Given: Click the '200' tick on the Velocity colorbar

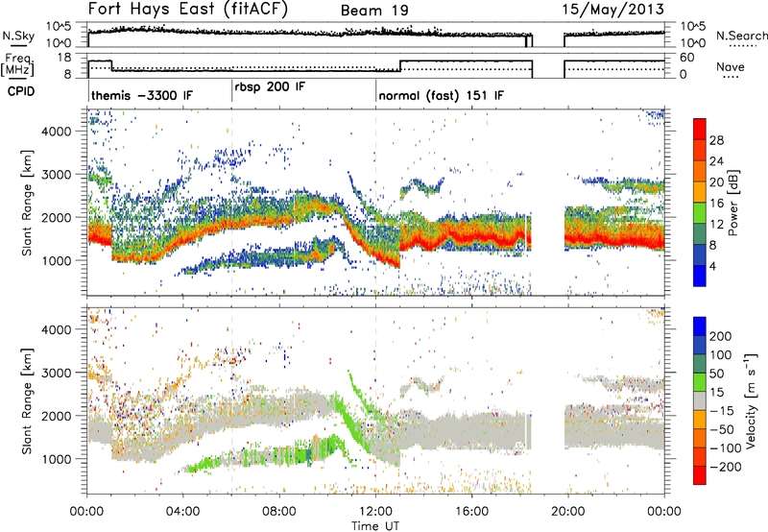Looking at the screenshot, I should [x=721, y=336].
